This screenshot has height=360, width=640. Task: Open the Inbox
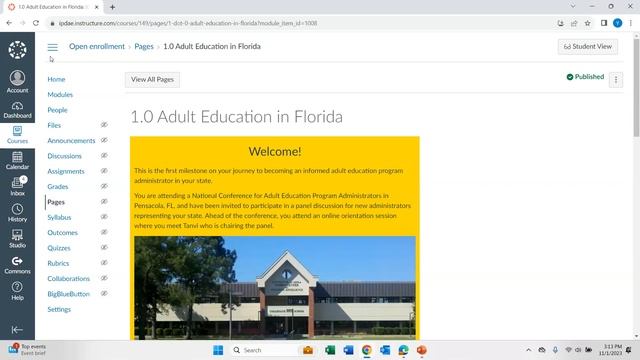17,187
